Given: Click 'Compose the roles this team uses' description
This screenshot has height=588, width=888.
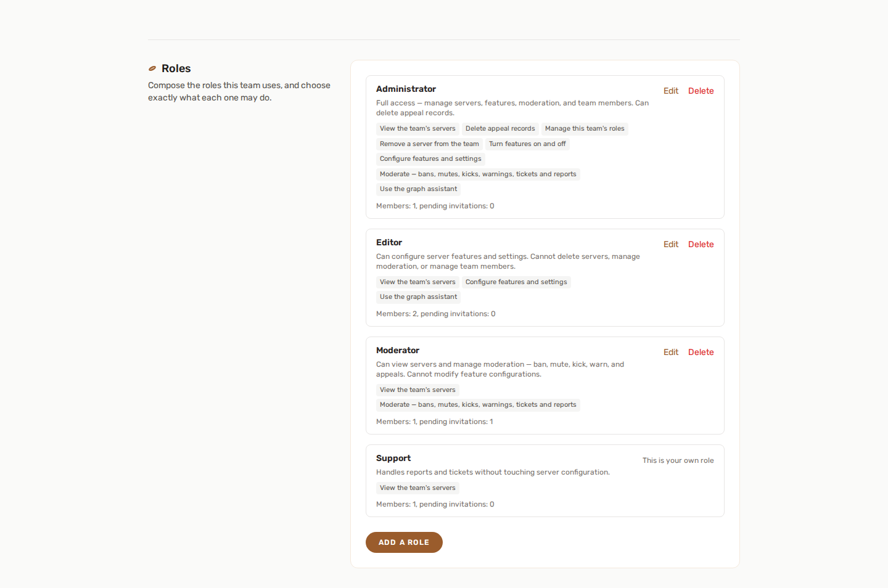Looking at the screenshot, I should tap(239, 91).
